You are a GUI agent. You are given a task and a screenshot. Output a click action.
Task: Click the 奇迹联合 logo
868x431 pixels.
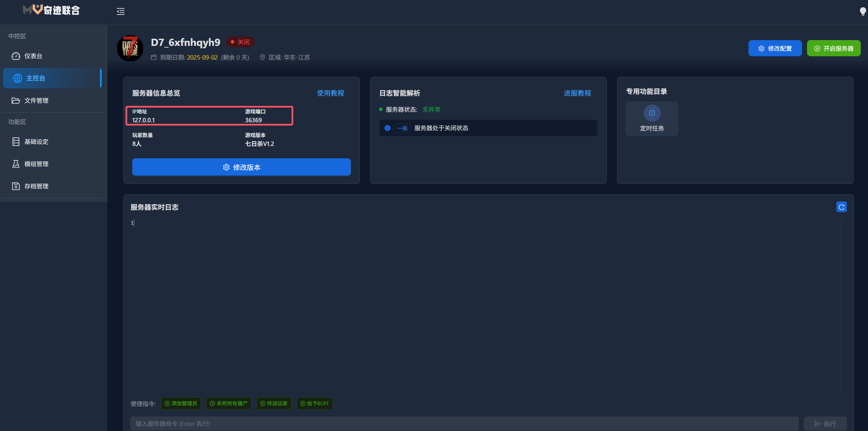[51, 10]
